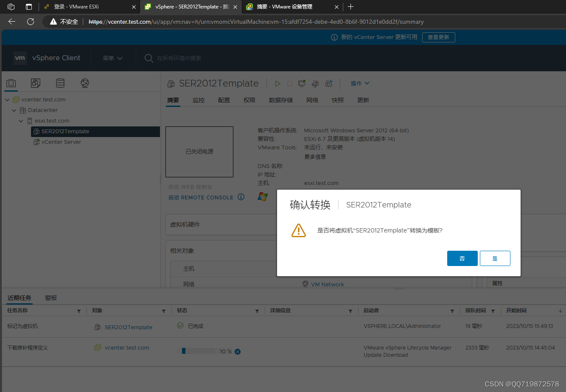Viewport: 566px width, 392px height.
Task: Switch to the 权限 tab
Action: coord(249,100)
